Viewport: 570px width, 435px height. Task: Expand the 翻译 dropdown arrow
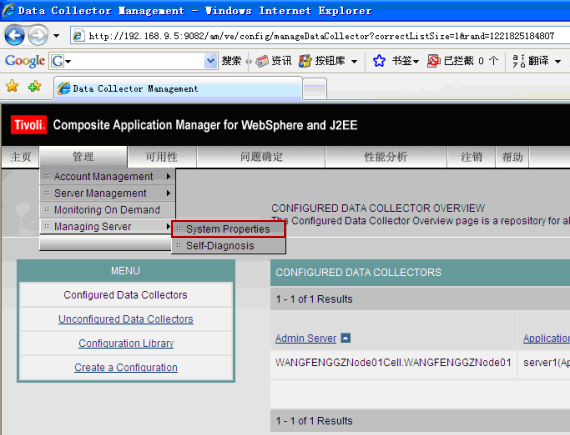(558, 61)
